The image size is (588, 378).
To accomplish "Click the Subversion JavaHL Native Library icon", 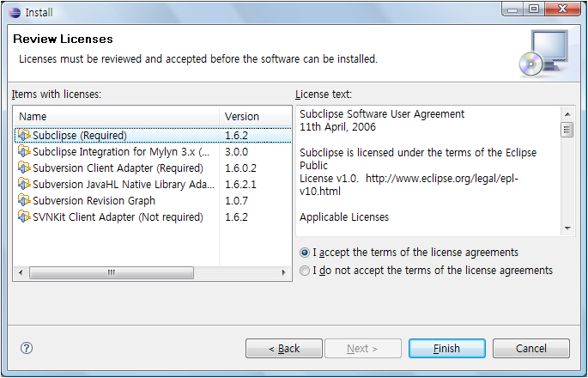I will [24, 185].
